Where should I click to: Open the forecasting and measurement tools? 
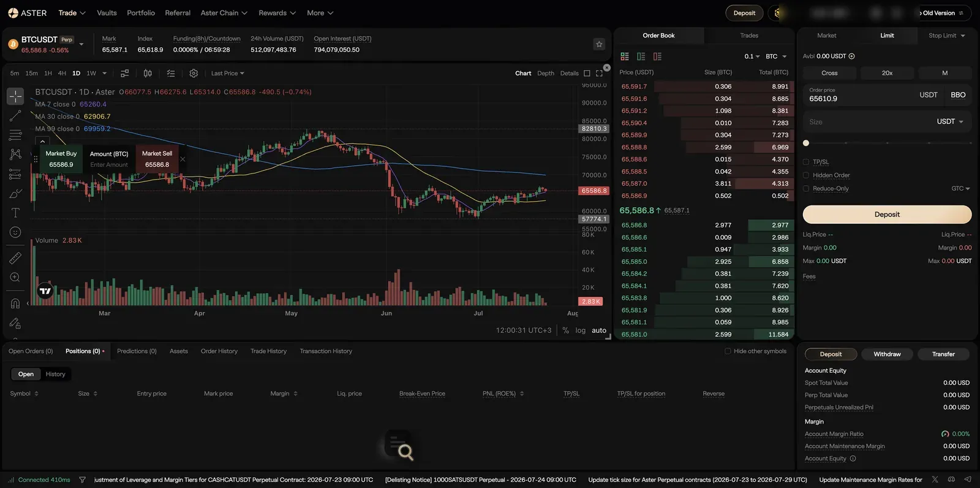tap(15, 174)
